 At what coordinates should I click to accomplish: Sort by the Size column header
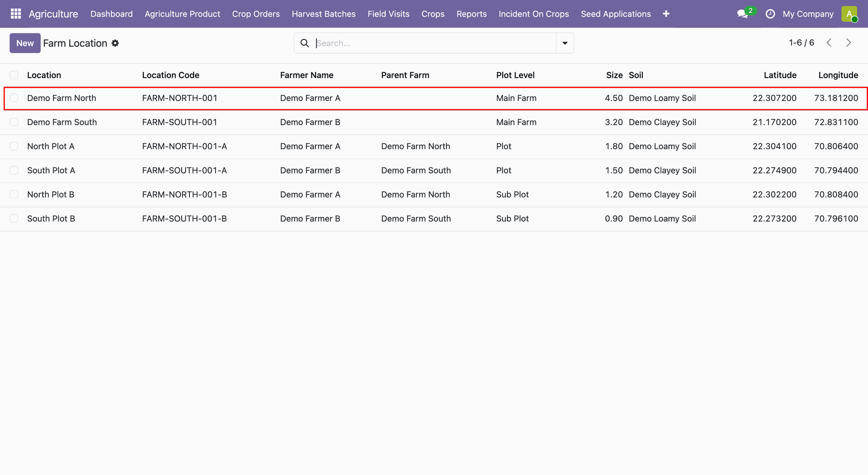click(x=614, y=75)
